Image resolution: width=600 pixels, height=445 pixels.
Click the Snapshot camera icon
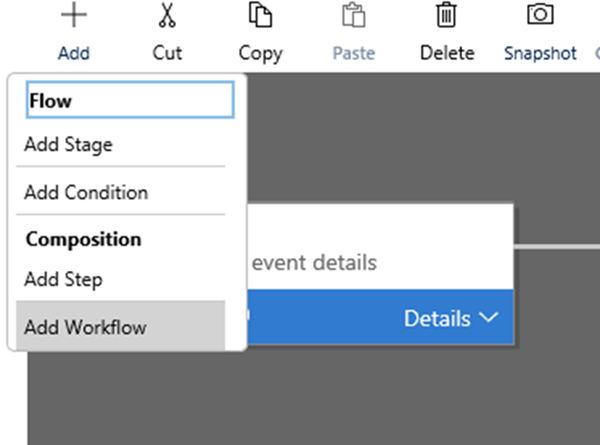[540, 15]
